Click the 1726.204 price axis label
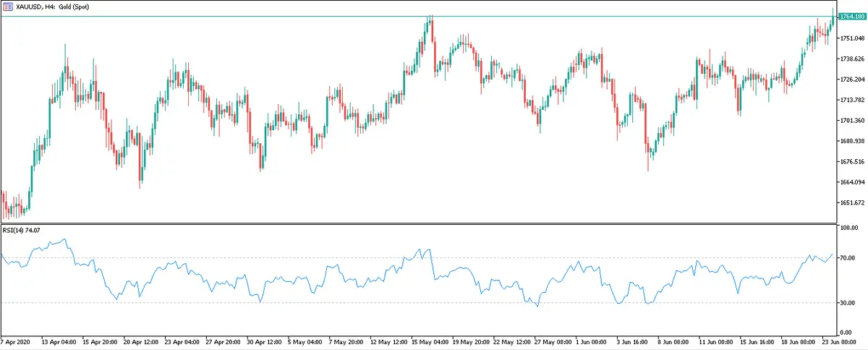Screen dimensions: 868x350 tap(852, 79)
